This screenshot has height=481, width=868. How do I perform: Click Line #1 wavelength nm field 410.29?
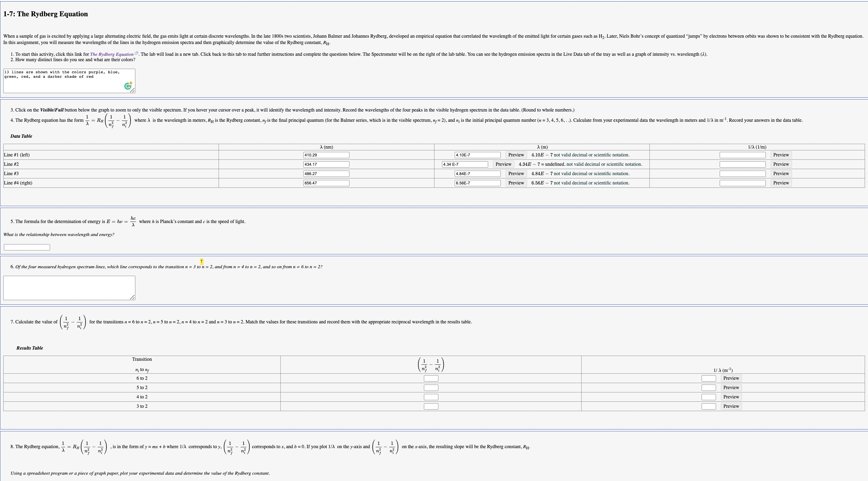click(326, 155)
